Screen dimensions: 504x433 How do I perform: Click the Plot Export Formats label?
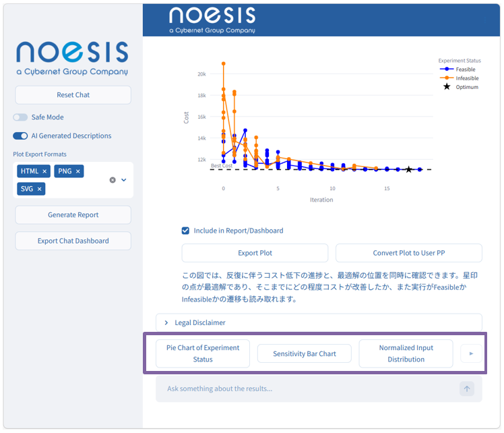[40, 154]
